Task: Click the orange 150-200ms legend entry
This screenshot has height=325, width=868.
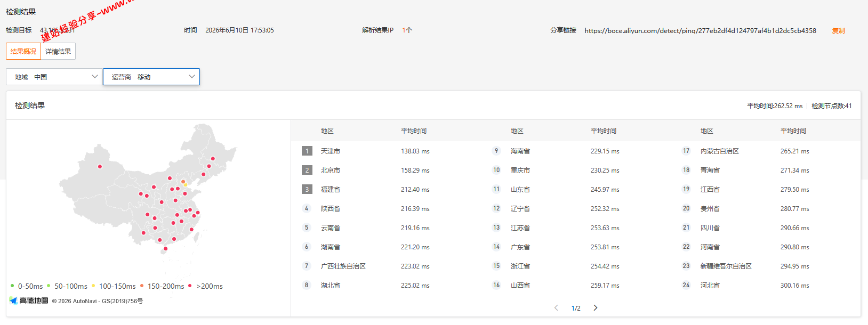Action: point(162,286)
